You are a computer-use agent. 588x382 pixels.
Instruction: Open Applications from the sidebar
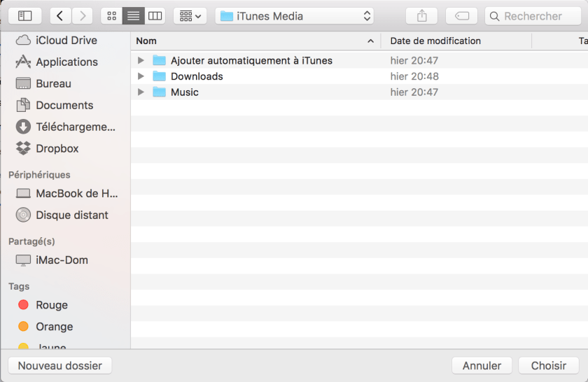point(66,62)
